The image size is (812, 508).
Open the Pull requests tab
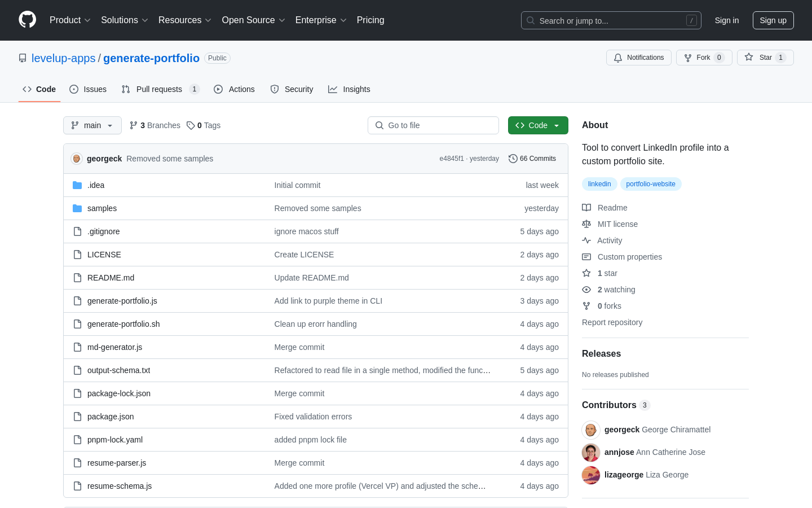pyautogui.click(x=160, y=89)
